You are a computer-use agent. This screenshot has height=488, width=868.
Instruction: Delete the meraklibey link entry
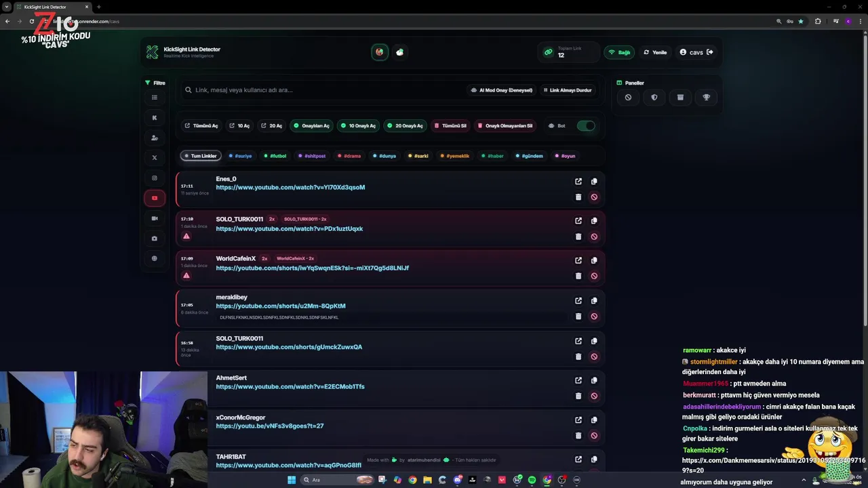(x=578, y=317)
